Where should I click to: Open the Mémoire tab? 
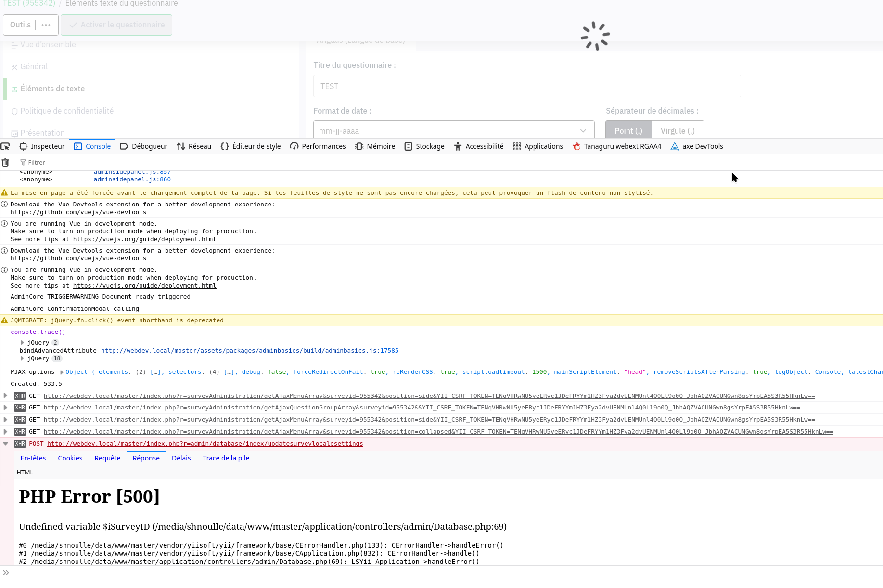(x=375, y=146)
